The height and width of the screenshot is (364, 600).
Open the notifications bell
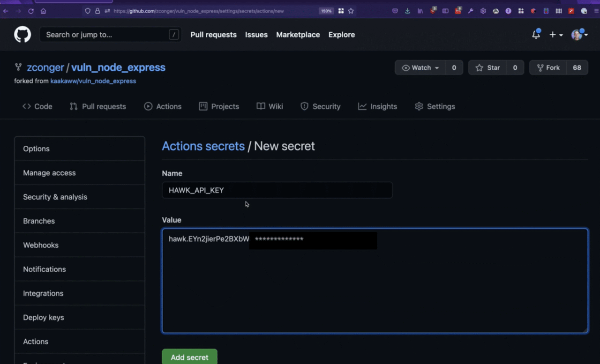[536, 35]
